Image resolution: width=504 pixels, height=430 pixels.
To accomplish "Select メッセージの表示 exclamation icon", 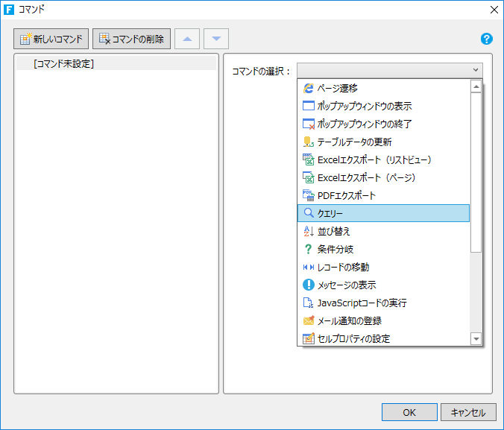I will pos(308,285).
